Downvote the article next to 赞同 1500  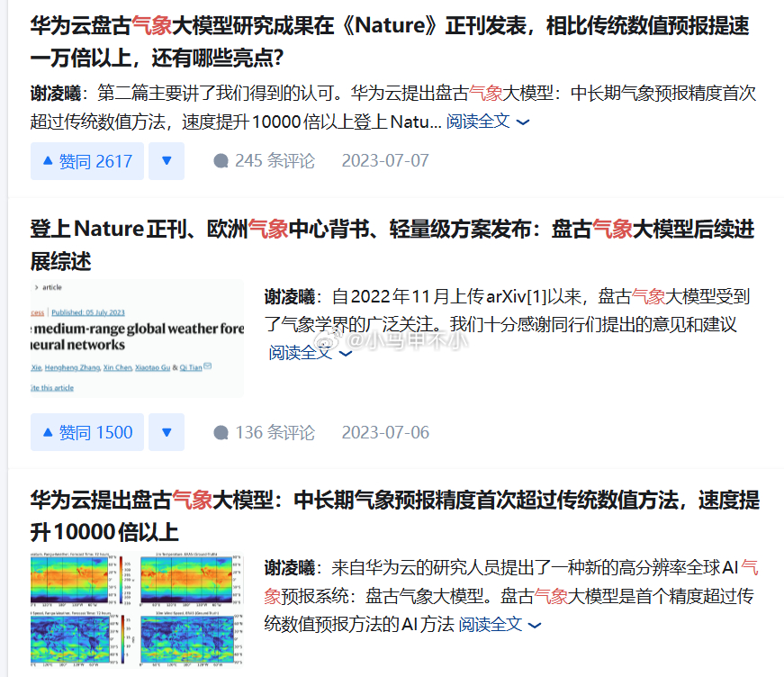pyautogui.click(x=167, y=432)
